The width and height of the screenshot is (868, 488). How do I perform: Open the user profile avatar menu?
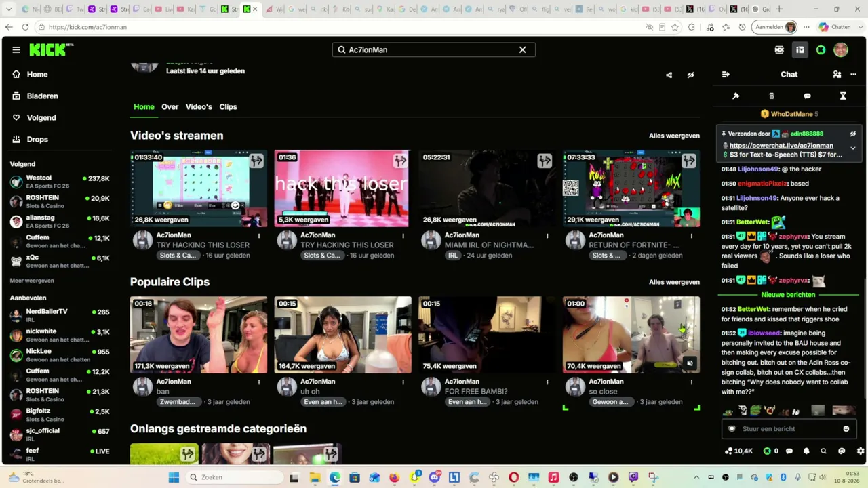(841, 49)
